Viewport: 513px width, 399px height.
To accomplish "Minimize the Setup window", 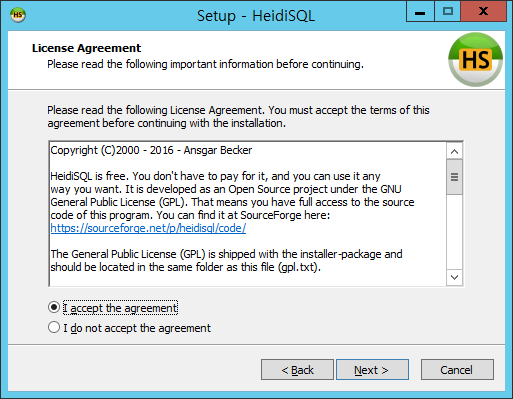I will (420, 12).
